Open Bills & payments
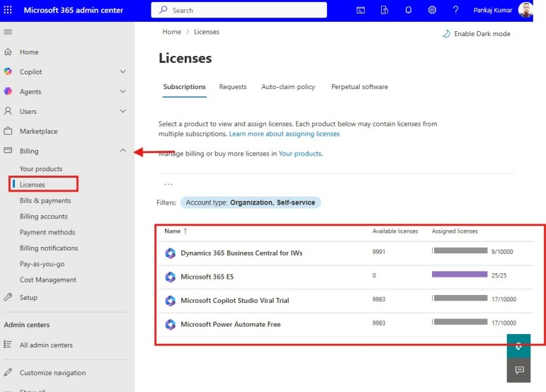The height and width of the screenshot is (392, 546). [45, 201]
